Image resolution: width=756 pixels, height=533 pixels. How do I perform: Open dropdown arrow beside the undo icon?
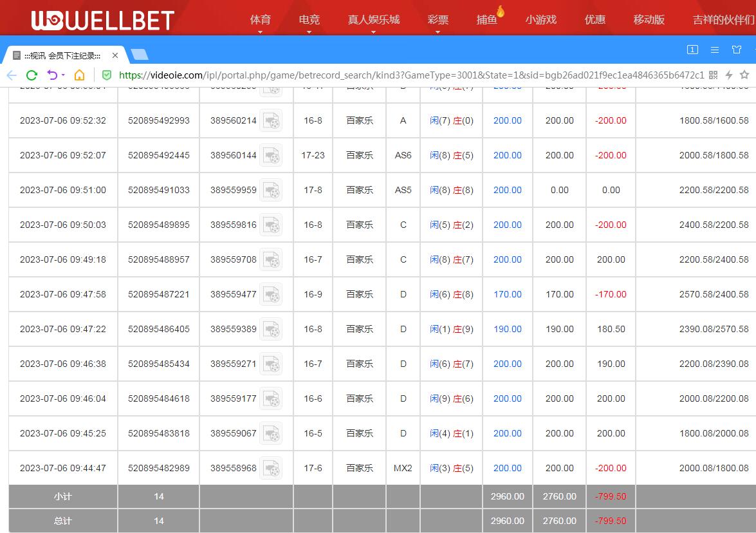pyautogui.click(x=63, y=75)
